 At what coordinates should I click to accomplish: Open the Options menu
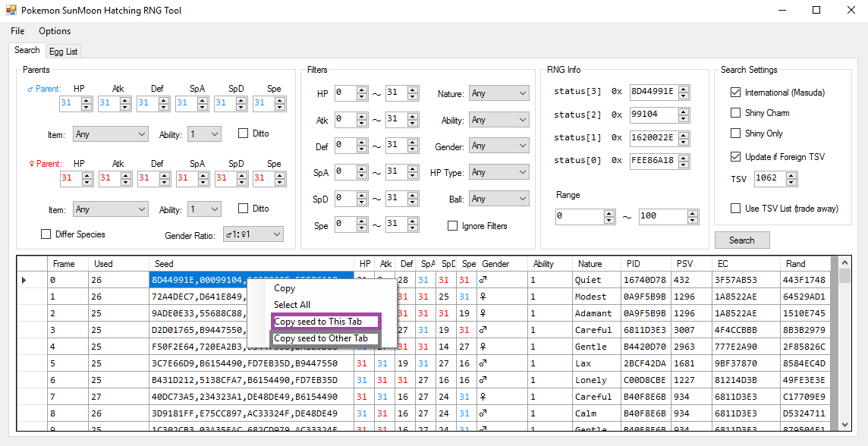click(55, 31)
